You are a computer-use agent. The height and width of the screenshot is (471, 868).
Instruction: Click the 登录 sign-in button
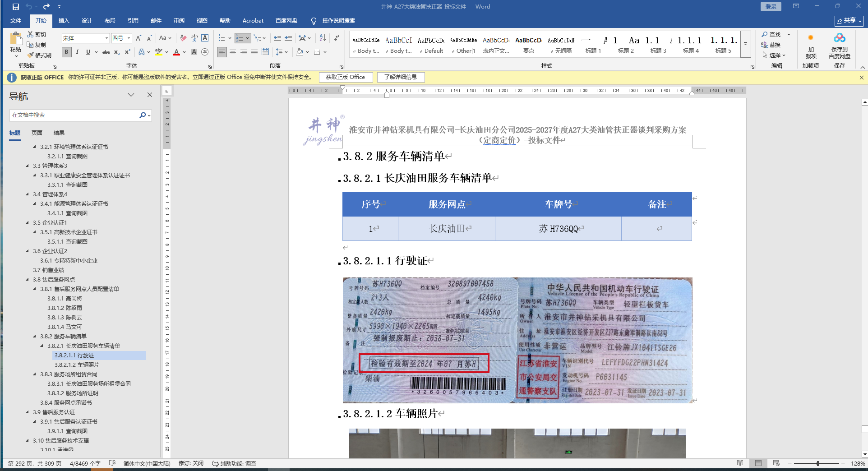[x=771, y=6]
